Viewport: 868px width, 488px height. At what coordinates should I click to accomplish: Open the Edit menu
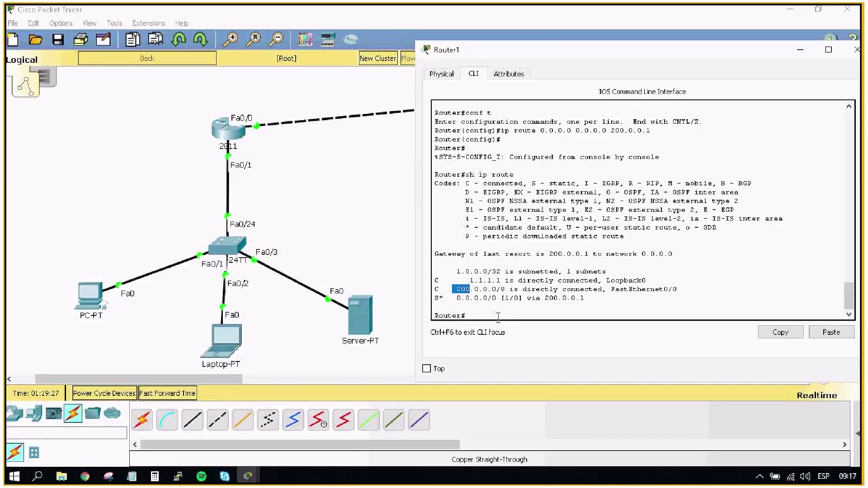[x=33, y=23]
